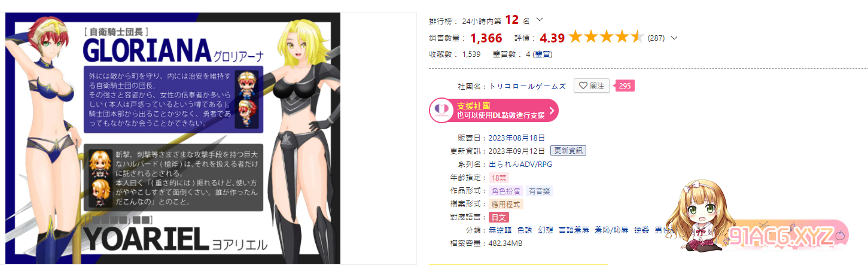Expand the rating details chevron after (287)
Viewport: 868px width, 265px height.
[675, 38]
